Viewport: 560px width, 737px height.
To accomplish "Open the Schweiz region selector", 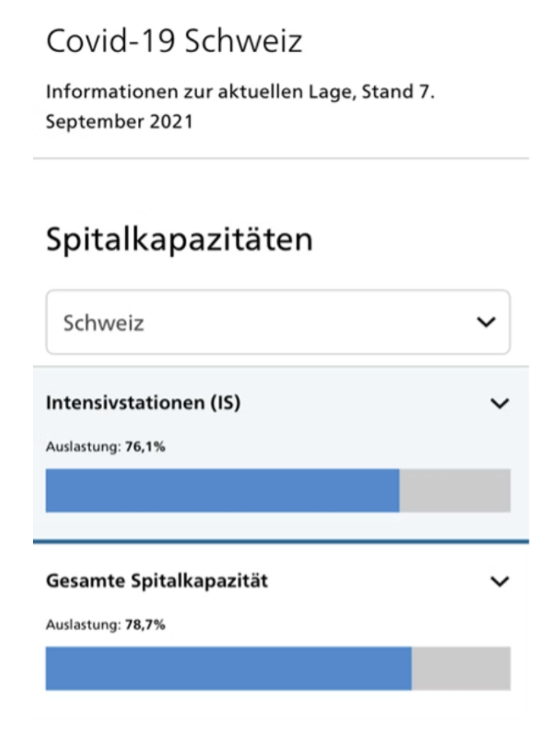I will (x=279, y=322).
